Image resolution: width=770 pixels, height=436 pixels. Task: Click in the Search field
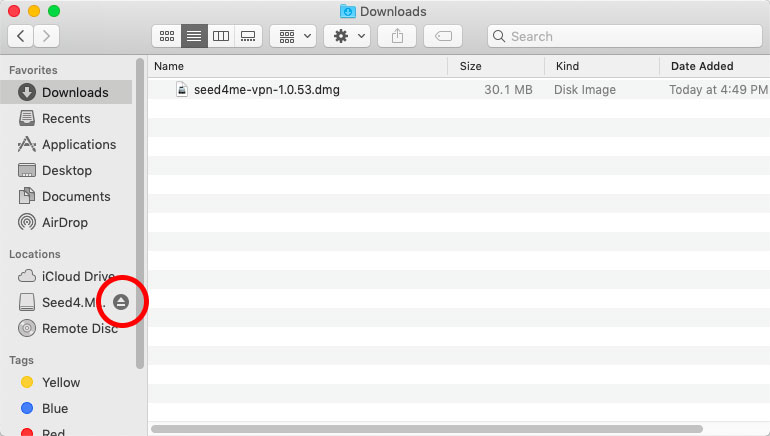click(625, 36)
